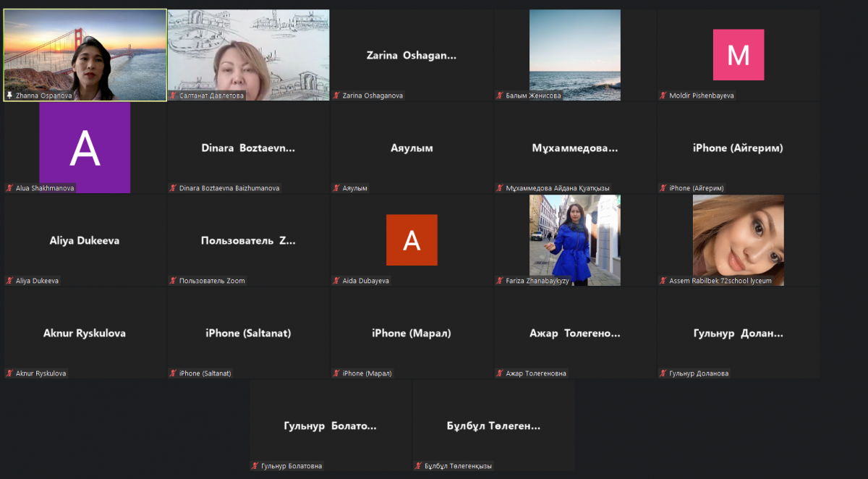The height and width of the screenshot is (479, 868).
Task: Click muted mic icon beside Moldir Pishenbayeva
Action: pos(663,96)
